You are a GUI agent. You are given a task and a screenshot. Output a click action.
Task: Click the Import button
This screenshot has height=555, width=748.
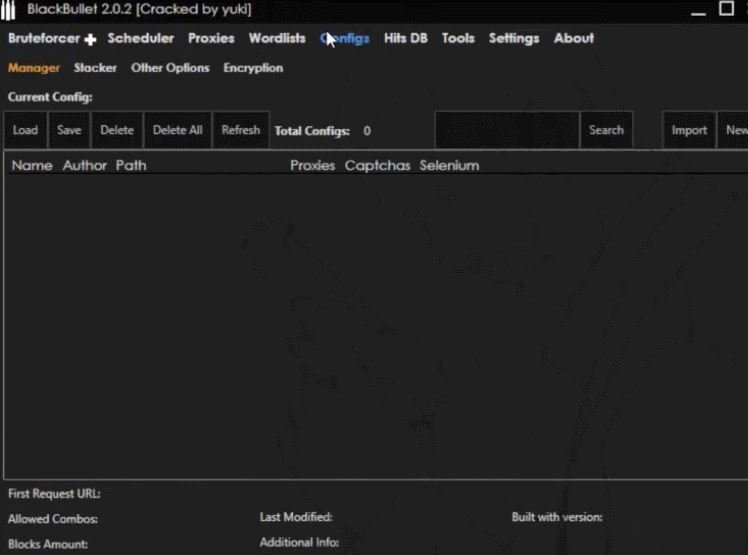pos(689,130)
